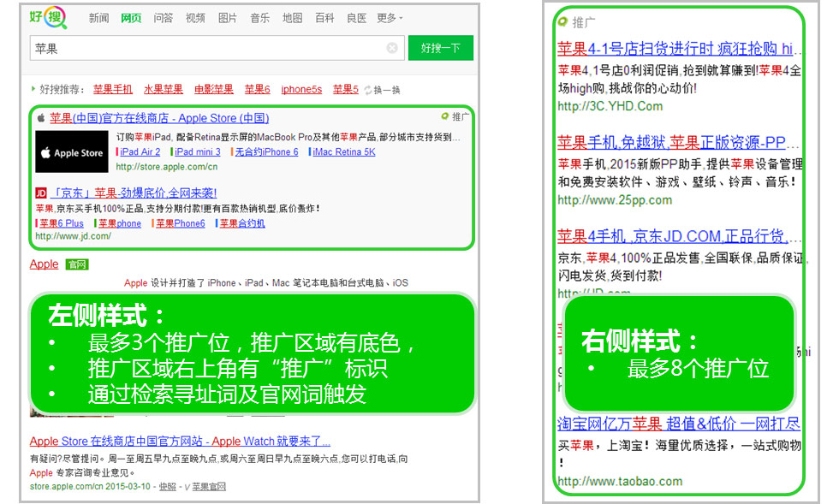Click the http://3C.YHD.Com URL text

pos(610,106)
